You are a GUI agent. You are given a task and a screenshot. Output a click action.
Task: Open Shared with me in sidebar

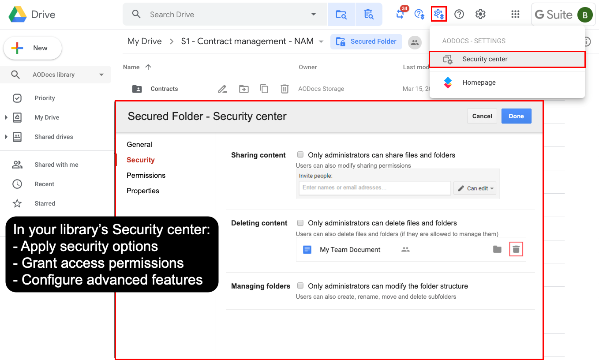click(56, 165)
